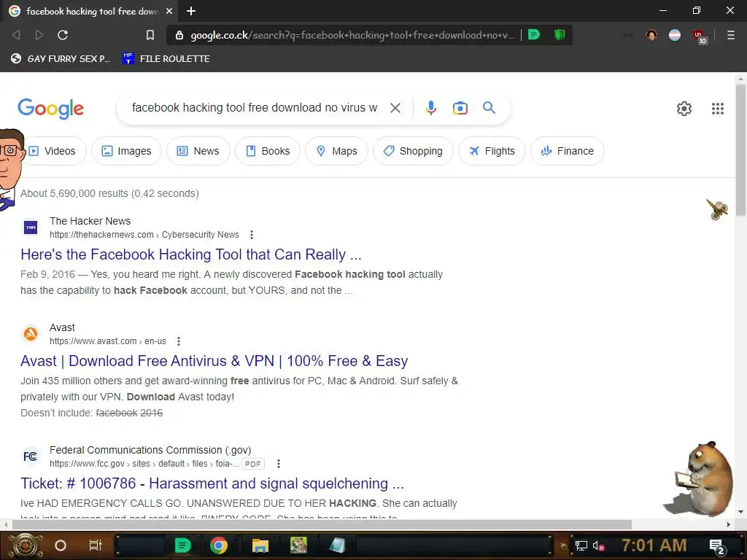Launch Chrome from the taskbar
The height and width of the screenshot is (560, 747).
[219, 545]
